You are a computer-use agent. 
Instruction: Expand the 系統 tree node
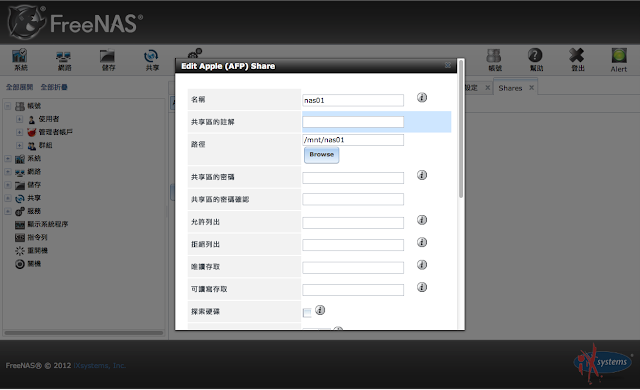pos(7,158)
